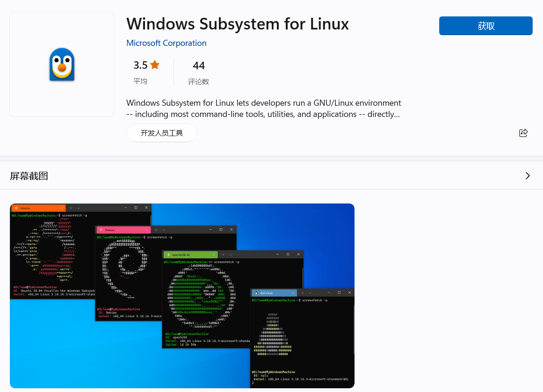Open the WSL terminals screenshot thumbnail

click(182, 296)
